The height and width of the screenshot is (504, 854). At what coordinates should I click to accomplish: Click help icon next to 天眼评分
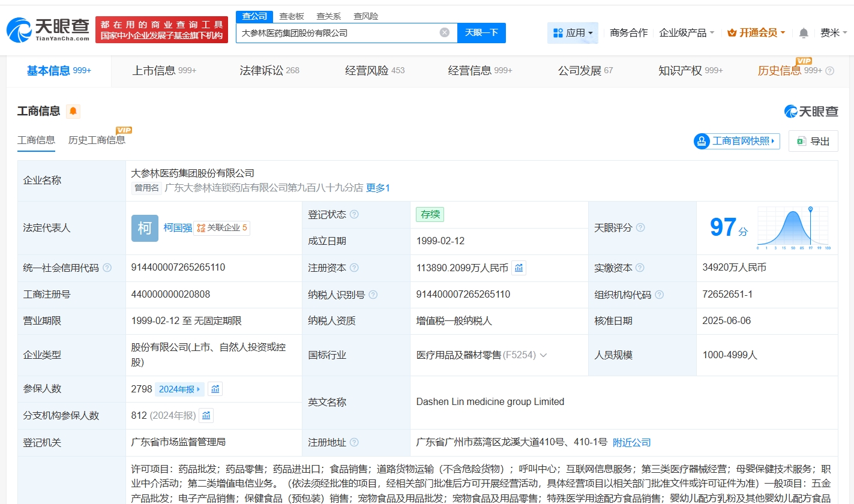[x=640, y=228]
